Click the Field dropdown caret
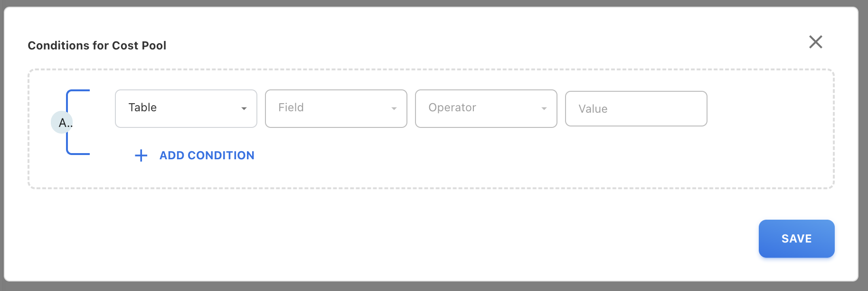The image size is (868, 291). pos(394,109)
